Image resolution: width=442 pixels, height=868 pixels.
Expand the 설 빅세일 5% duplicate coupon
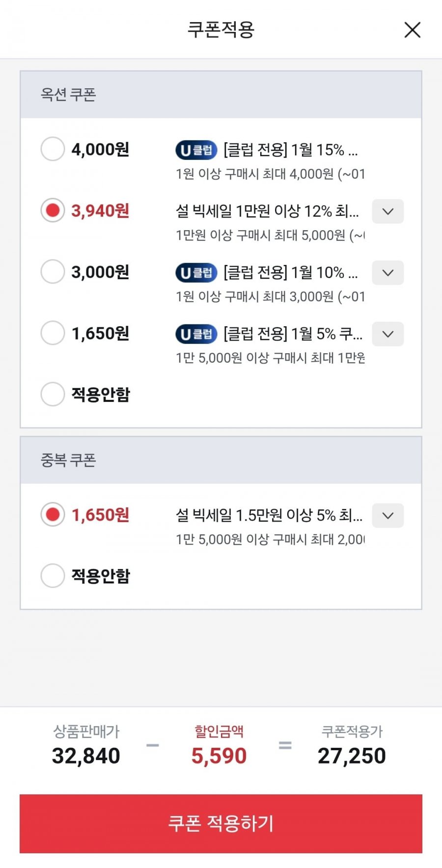point(387,516)
